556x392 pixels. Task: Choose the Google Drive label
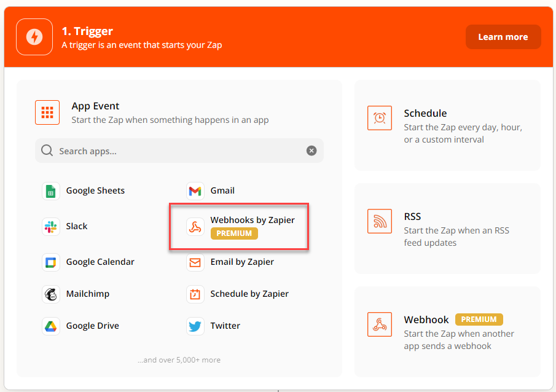93,326
